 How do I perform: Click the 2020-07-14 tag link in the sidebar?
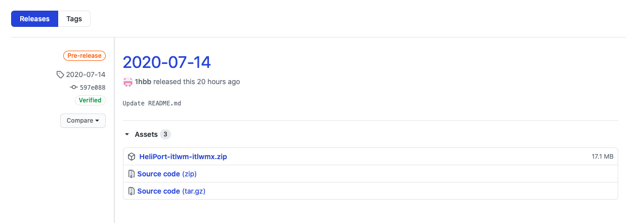tap(85, 75)
